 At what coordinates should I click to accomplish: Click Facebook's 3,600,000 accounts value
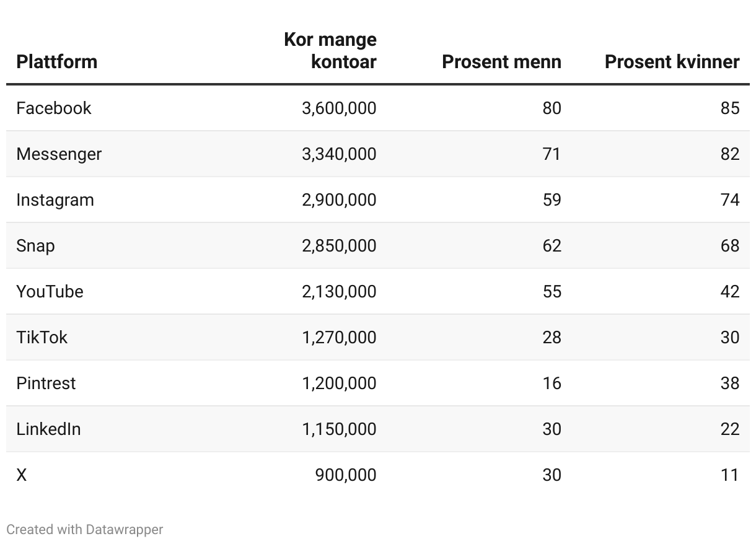pyautogui.click(x=339, y=108)
